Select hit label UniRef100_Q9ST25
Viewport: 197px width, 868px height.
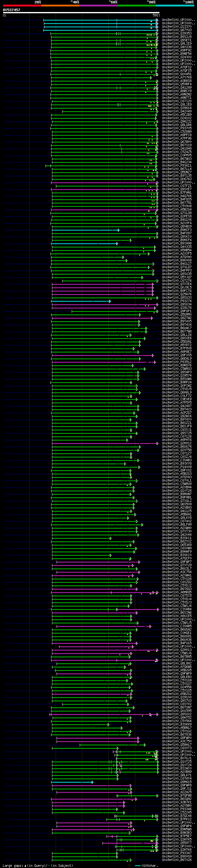coord(177,433)
